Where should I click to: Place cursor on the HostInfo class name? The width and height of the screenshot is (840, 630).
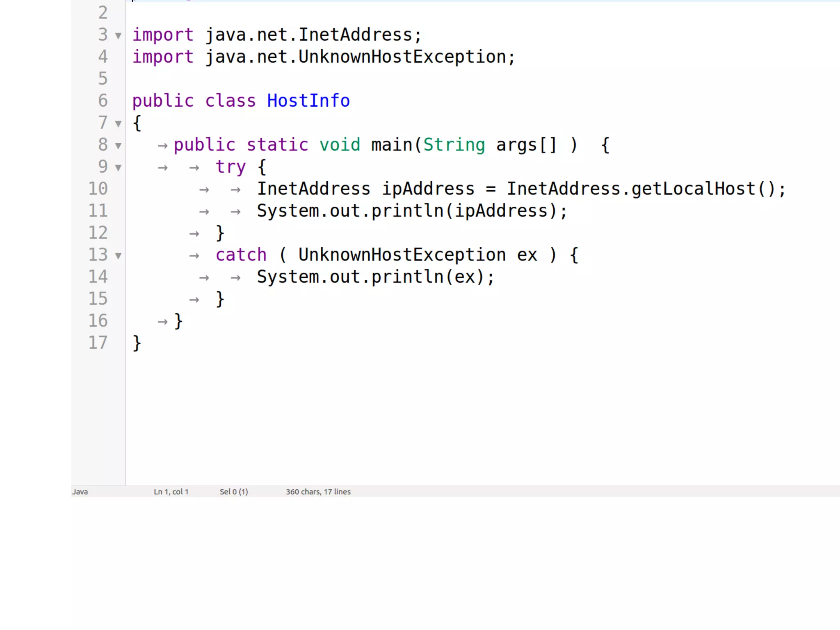308,101
